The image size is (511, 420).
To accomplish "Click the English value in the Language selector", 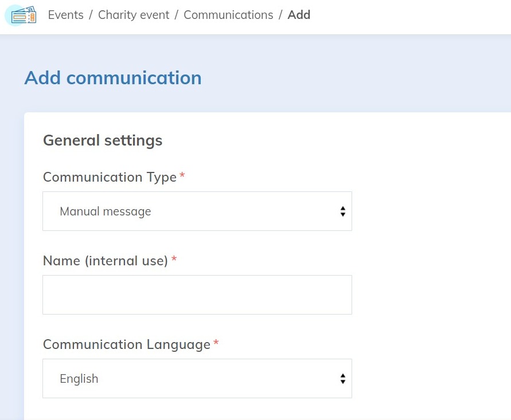I will 79,378.
